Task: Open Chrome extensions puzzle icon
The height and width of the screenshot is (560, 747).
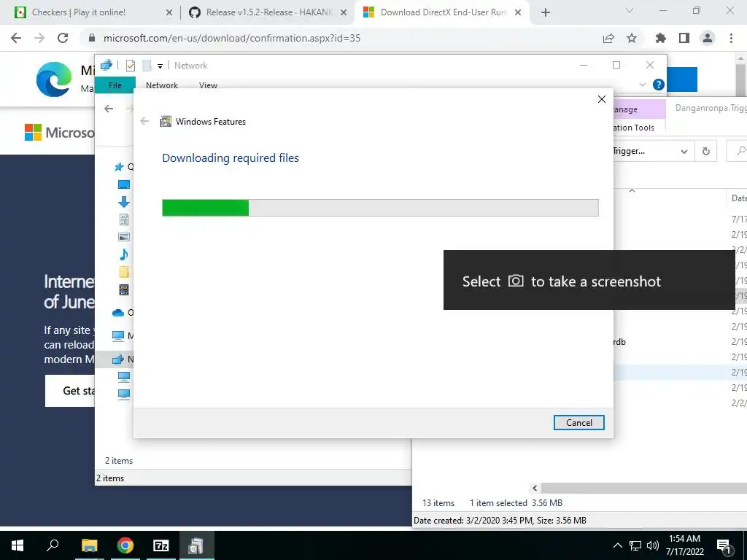Action: click(x=661, y=38)
